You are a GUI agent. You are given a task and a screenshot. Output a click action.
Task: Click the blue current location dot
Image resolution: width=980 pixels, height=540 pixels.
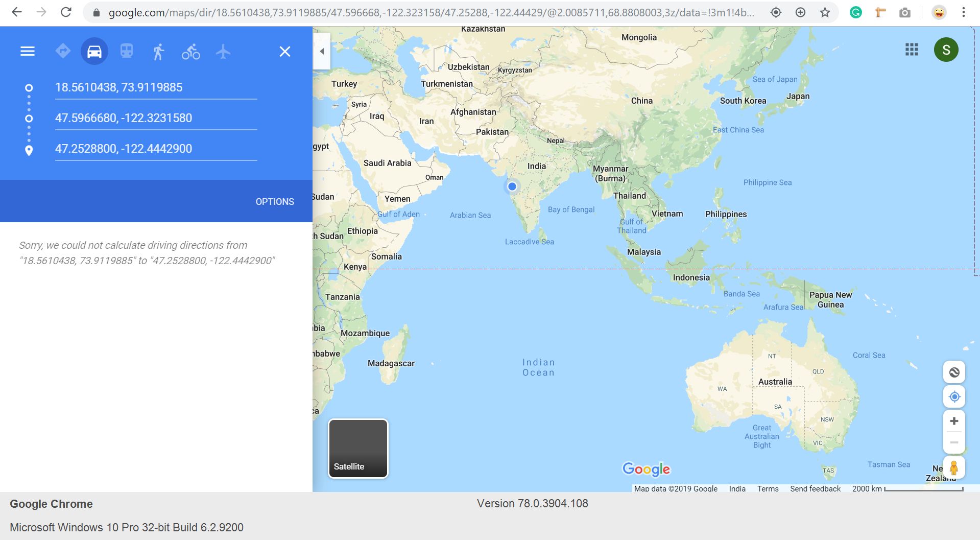click(512, 186)
